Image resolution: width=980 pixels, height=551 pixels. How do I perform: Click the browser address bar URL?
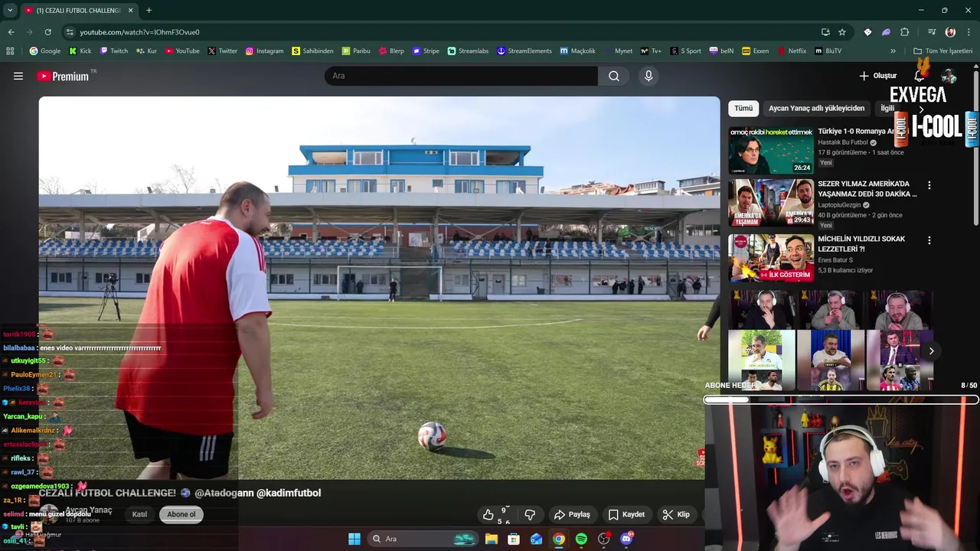click(x=139, y=32)
